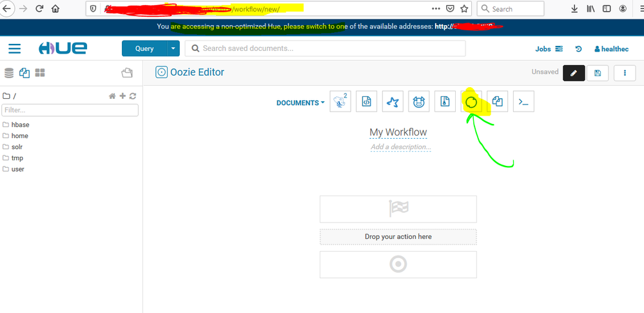Go to home directory in file panel
The height and width of the screenshot is (313, 644).
pos(112,96)
